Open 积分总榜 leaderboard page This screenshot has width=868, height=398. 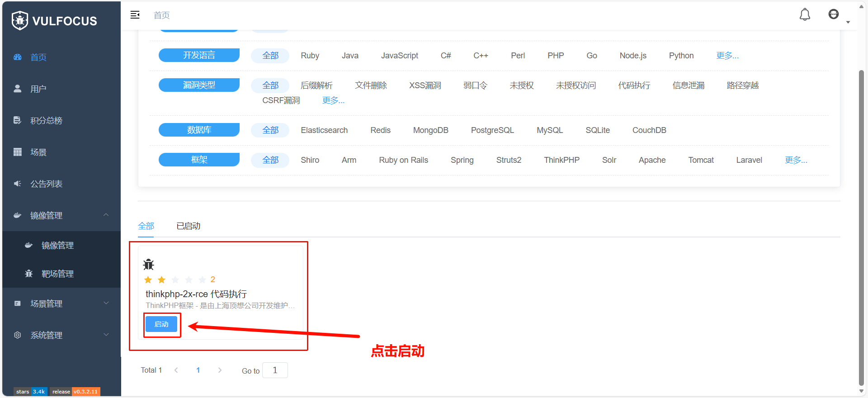tap(46, 121)
